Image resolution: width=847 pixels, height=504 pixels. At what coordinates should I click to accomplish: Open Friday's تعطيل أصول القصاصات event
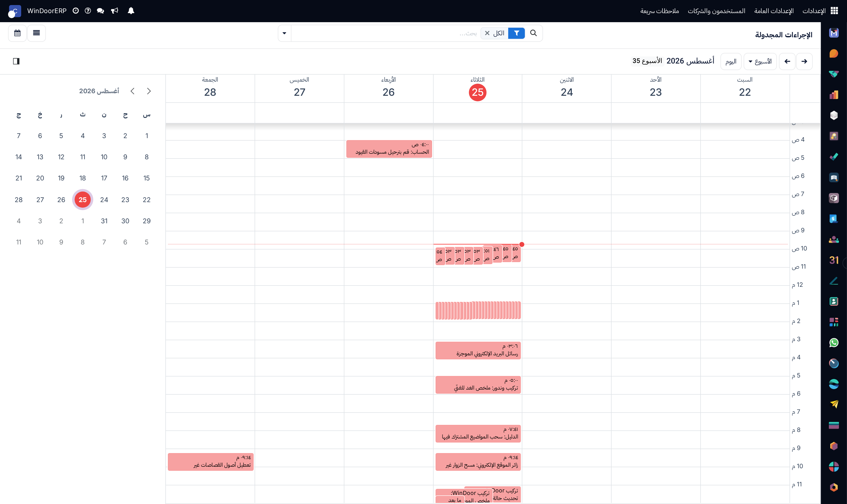point(211,462)
